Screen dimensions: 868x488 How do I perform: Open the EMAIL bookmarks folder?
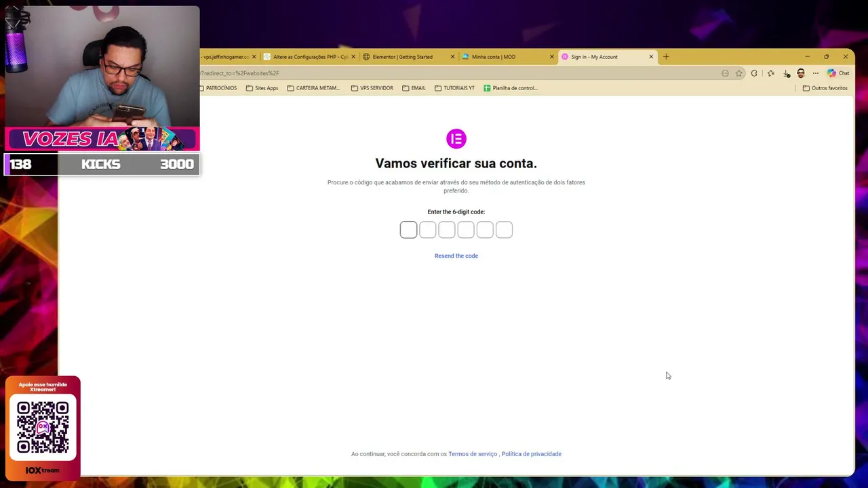[x=414, y=88]
